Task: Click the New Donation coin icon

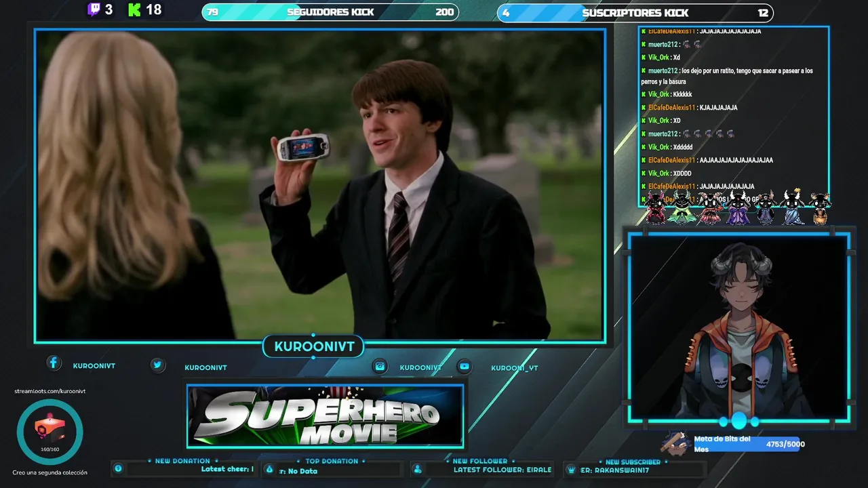Action: pyautogui.click(x=118, y=468)
